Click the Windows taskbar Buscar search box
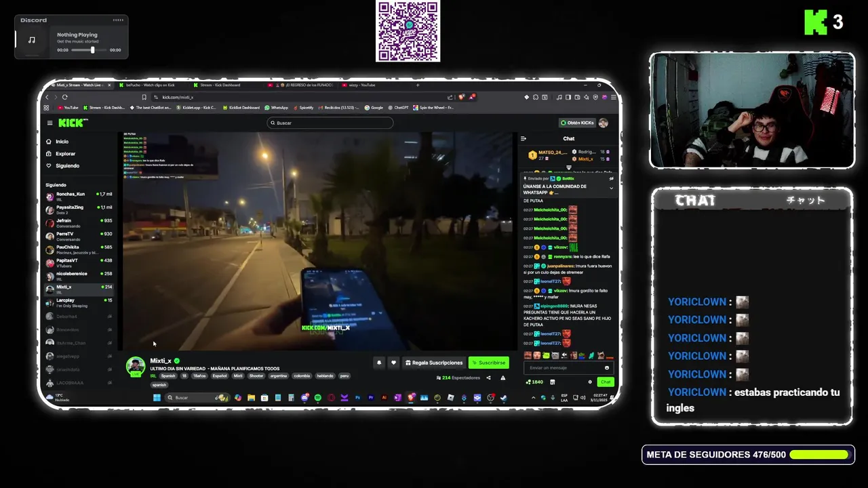This screenshot has width=868, height=488. click(x=197, y=398)
